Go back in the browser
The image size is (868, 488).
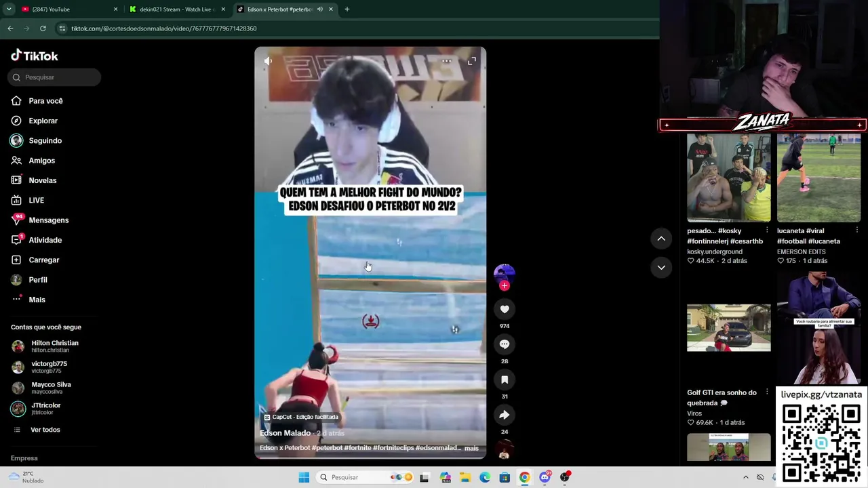click(10, 28)
